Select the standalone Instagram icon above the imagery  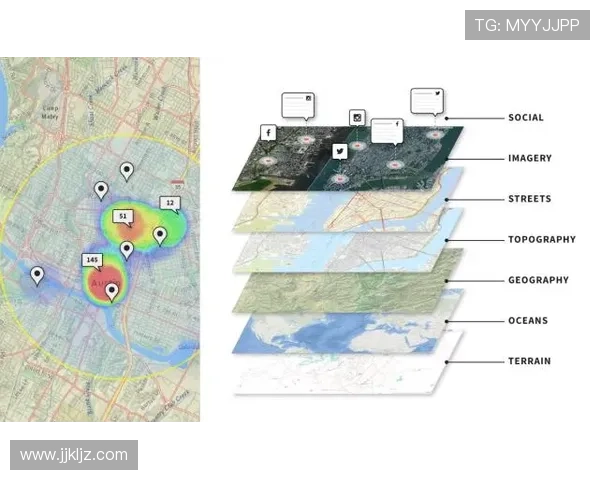point(357,118)
